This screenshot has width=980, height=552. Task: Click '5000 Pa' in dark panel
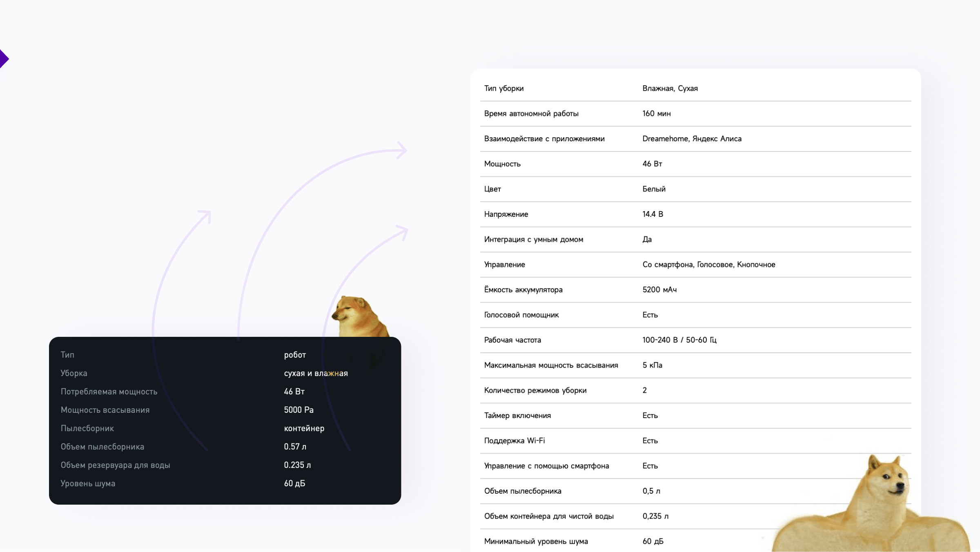click(298, 410)
